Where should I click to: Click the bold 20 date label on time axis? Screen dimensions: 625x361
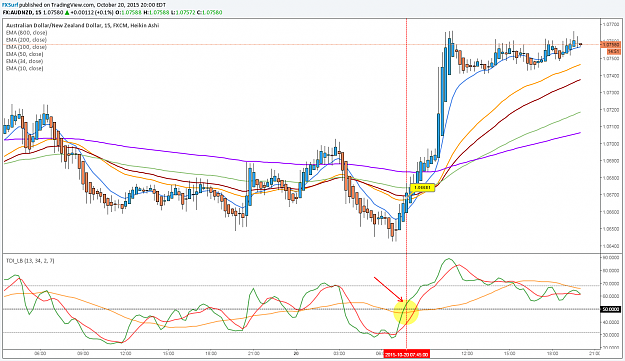point(296,353)
